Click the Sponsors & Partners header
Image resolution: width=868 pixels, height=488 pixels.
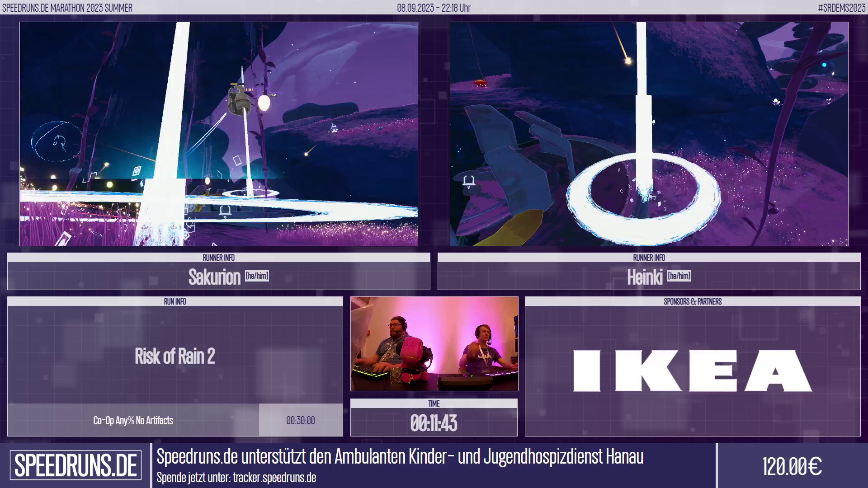pos(692,301)
